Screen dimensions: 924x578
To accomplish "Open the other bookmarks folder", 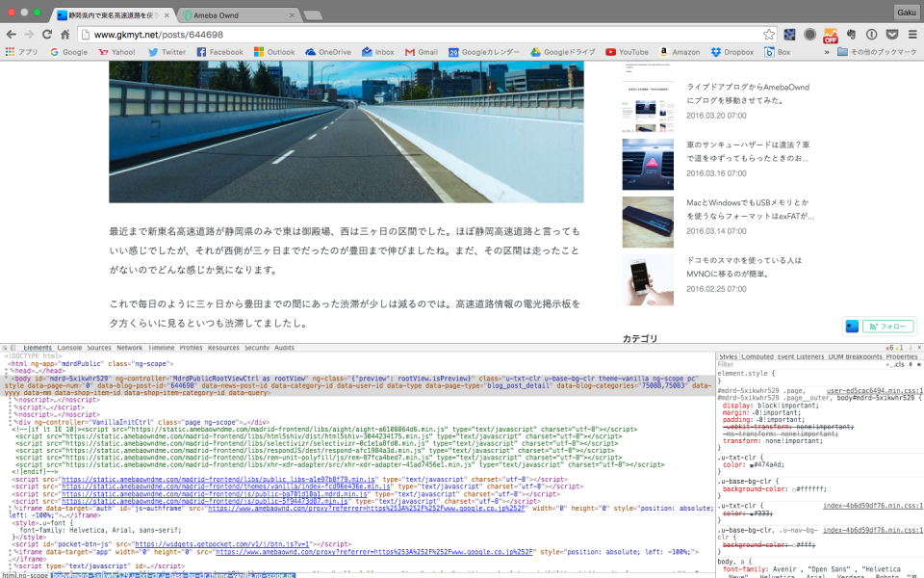I will [877, 52].
